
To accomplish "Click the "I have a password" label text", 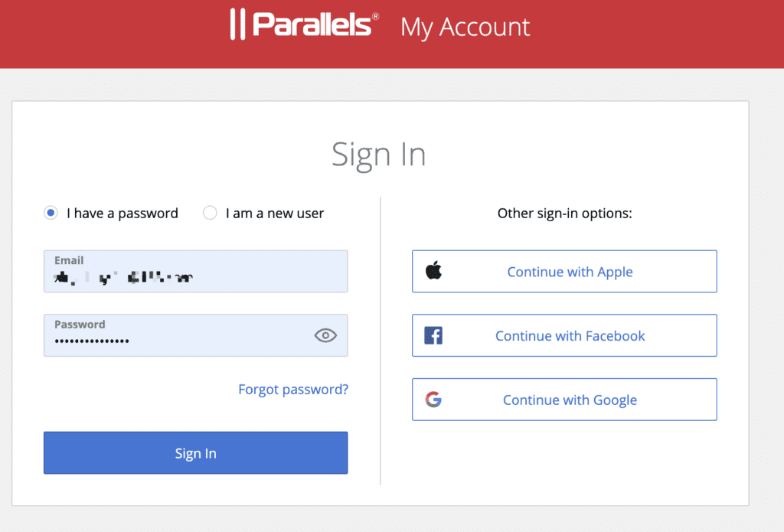I will click(122, 214).
